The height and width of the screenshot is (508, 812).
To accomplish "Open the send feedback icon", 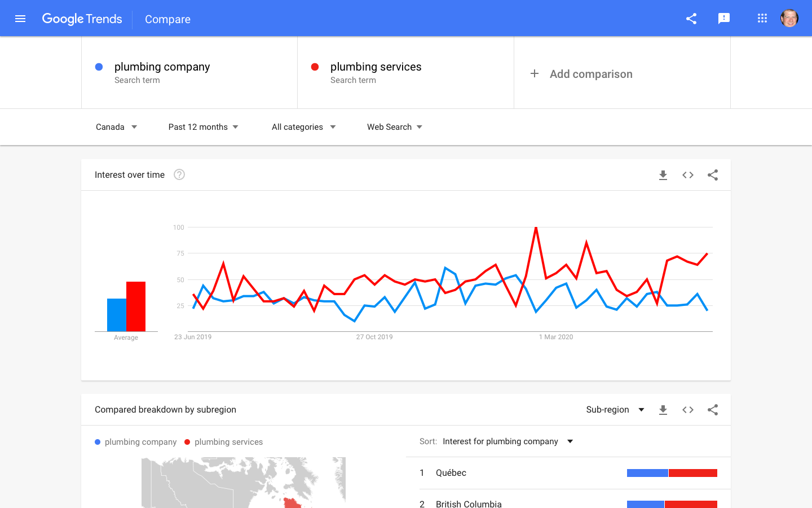I will (724, 19).
